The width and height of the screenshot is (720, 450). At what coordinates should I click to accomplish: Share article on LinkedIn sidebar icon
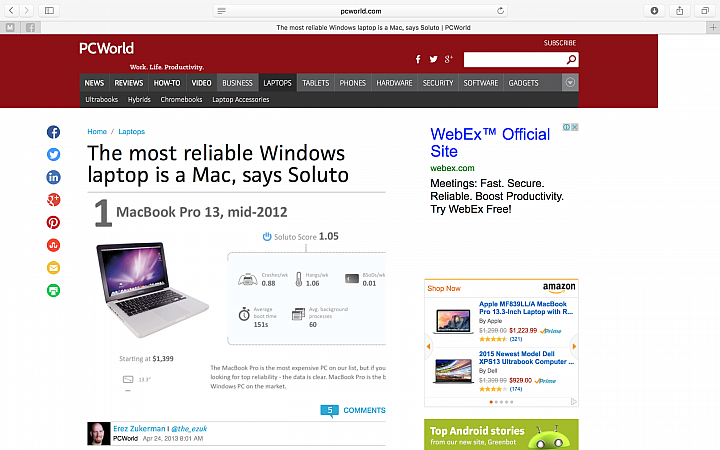pos(53,177)
